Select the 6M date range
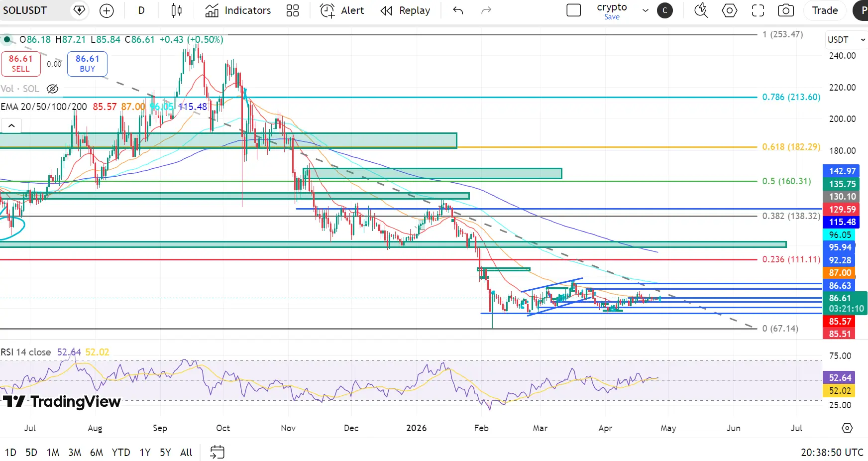 97,453
